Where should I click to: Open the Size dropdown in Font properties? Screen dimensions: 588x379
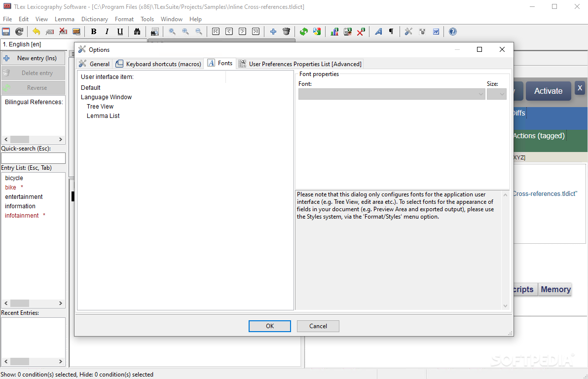point(497,94)
